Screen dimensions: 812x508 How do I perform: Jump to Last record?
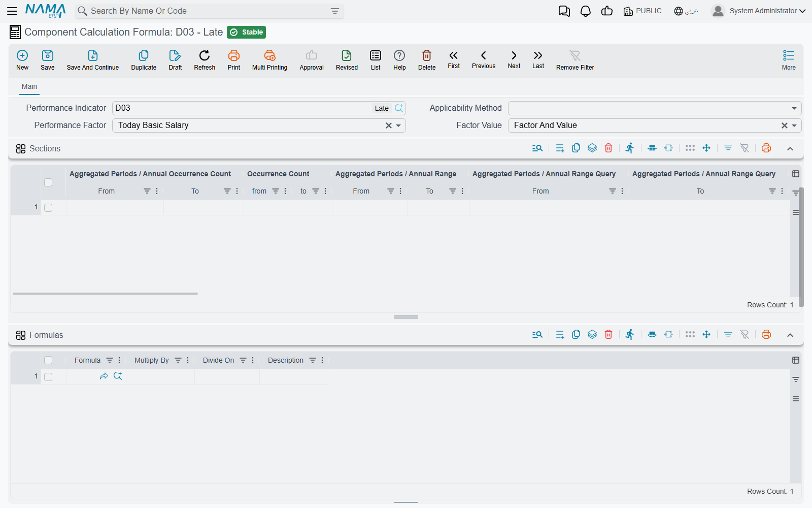pos(538,59)
